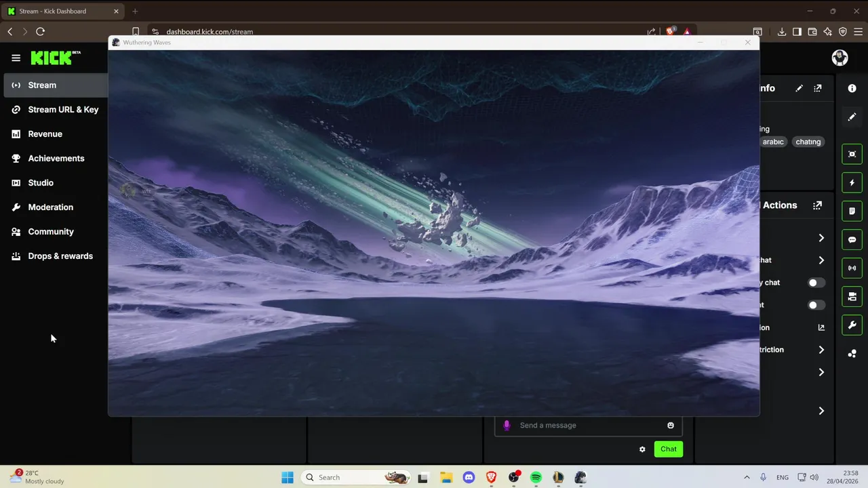Pop out the stream info panel
This screenshot has width=868, height=488.
(x=818, y=88)
